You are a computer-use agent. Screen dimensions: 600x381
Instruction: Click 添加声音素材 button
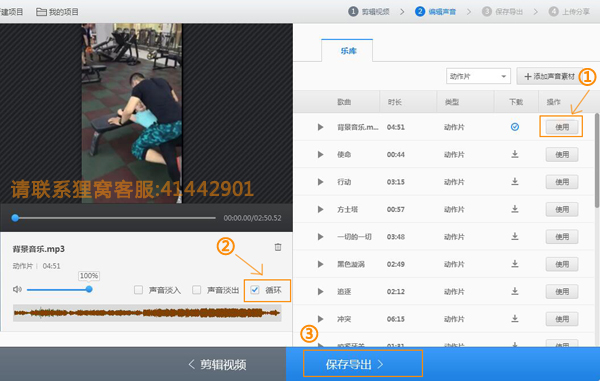(549, 77)
